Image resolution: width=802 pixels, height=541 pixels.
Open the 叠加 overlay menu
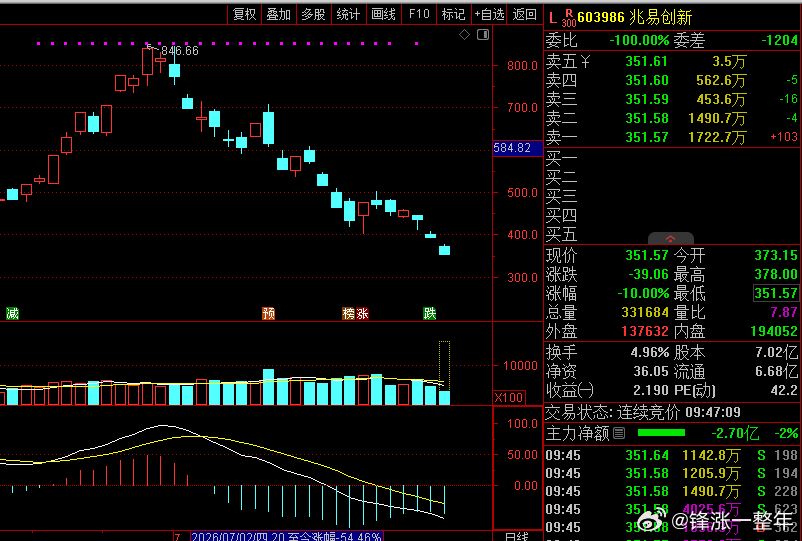pos(279,14)
